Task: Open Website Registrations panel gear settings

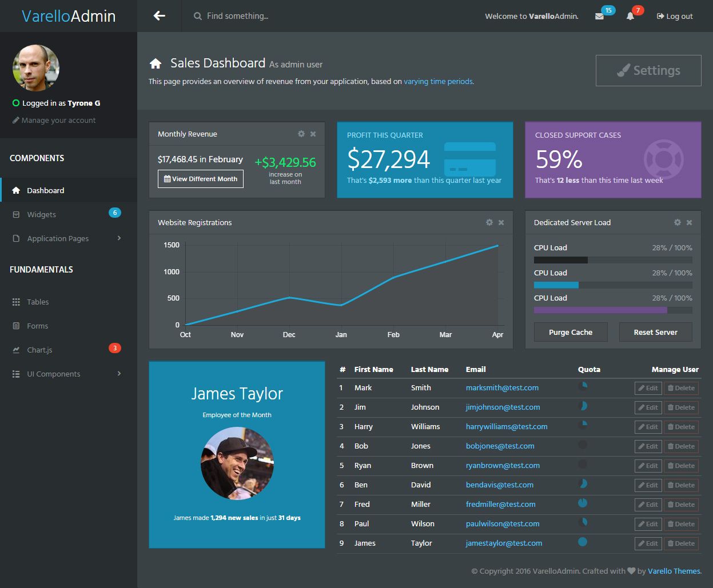Action: pyautogui.click(x=489, y=222)
